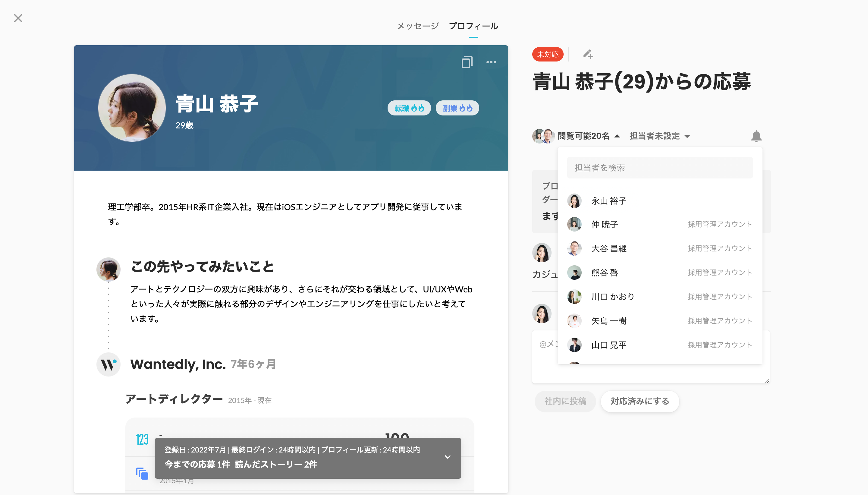Select 仲 暁子 from the list
Image resolution: width=868 pixels, height=495 pixels.
(660, 224)
